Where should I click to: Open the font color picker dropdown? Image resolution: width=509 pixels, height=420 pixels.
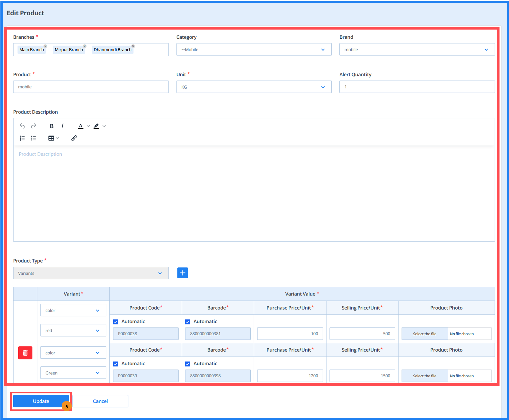(x=88, y=126)
